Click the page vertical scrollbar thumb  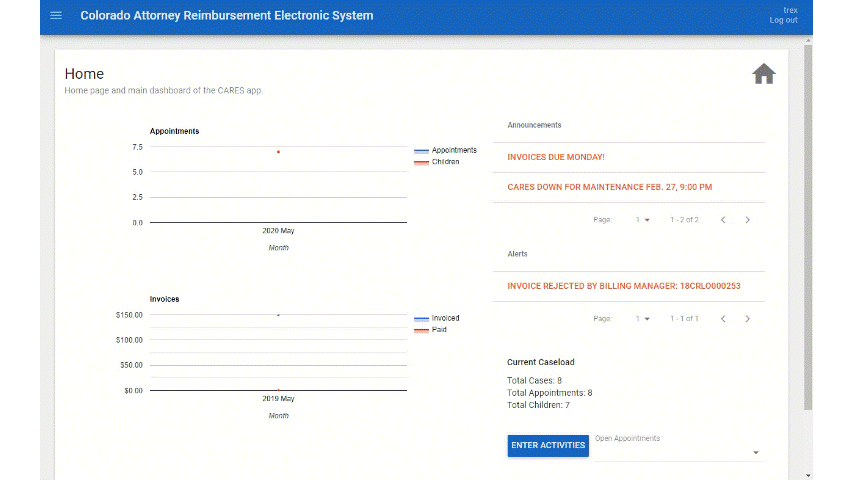point(808,227)
